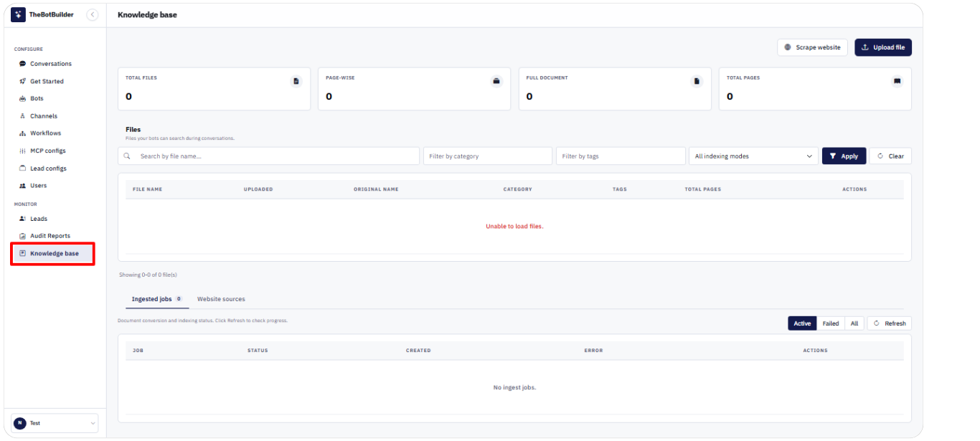Click the Audit Reports chart icon

[x=23, y=236]
